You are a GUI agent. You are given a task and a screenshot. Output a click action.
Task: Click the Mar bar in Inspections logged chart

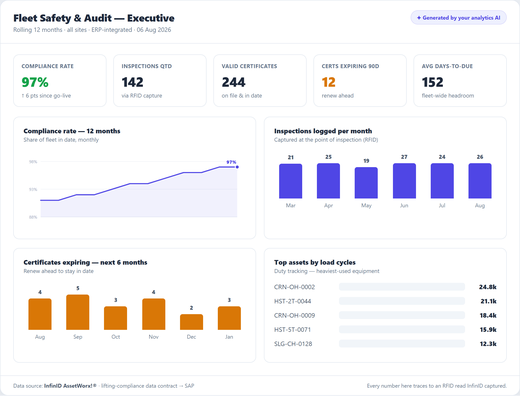tap(291, 181)
